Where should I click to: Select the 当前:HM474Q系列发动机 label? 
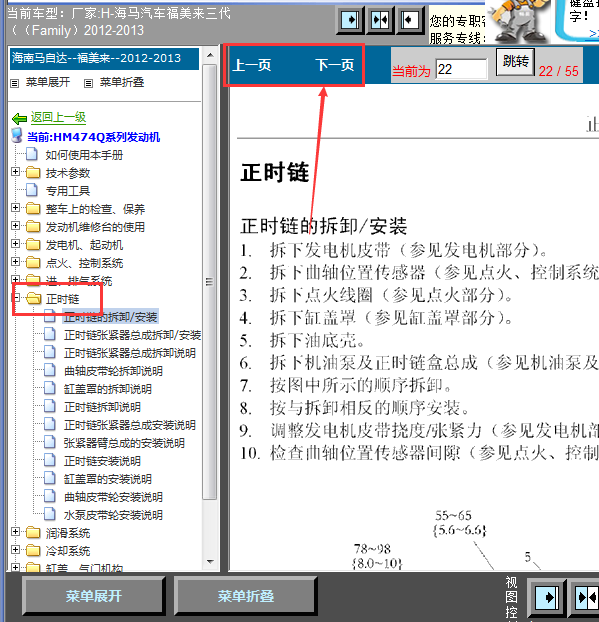(94, 137)
